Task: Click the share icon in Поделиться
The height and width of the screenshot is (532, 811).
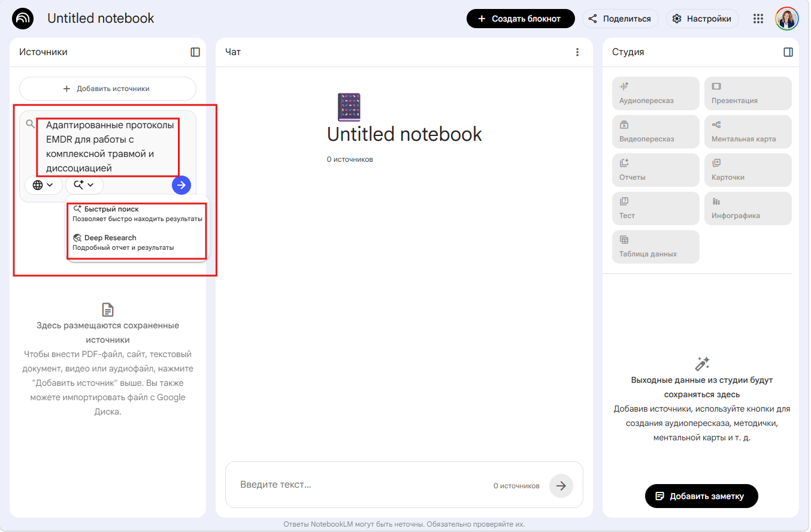Action: 592,19
